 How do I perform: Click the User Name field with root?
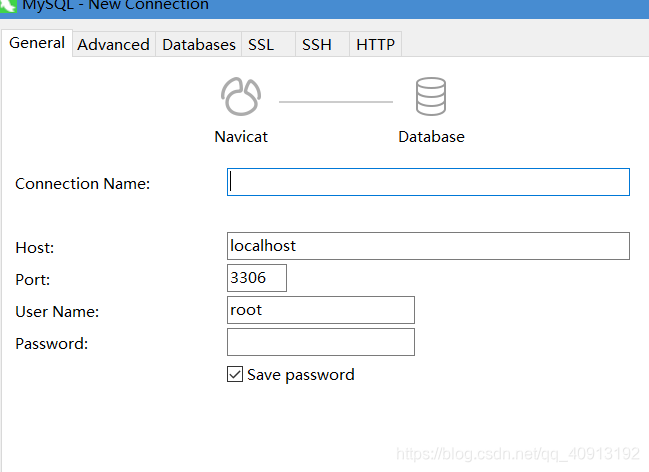pos(321,310)
